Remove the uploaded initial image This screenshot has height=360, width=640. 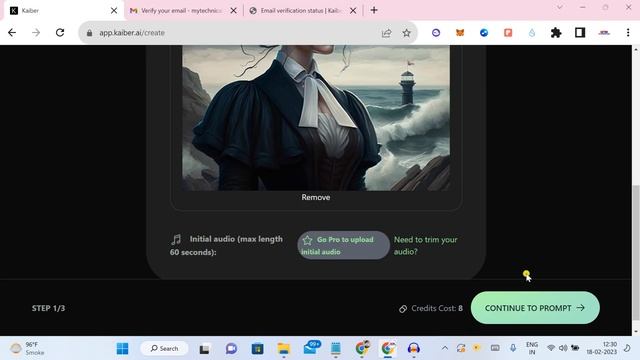pos(316,197)
